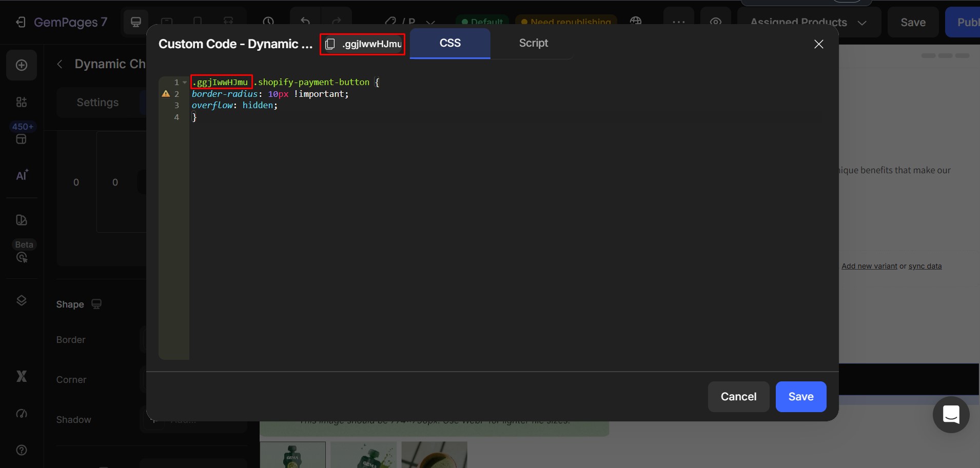Click the Border label in the Shape section
This screenshot has width=980, height=468.
tap(71, 340)
